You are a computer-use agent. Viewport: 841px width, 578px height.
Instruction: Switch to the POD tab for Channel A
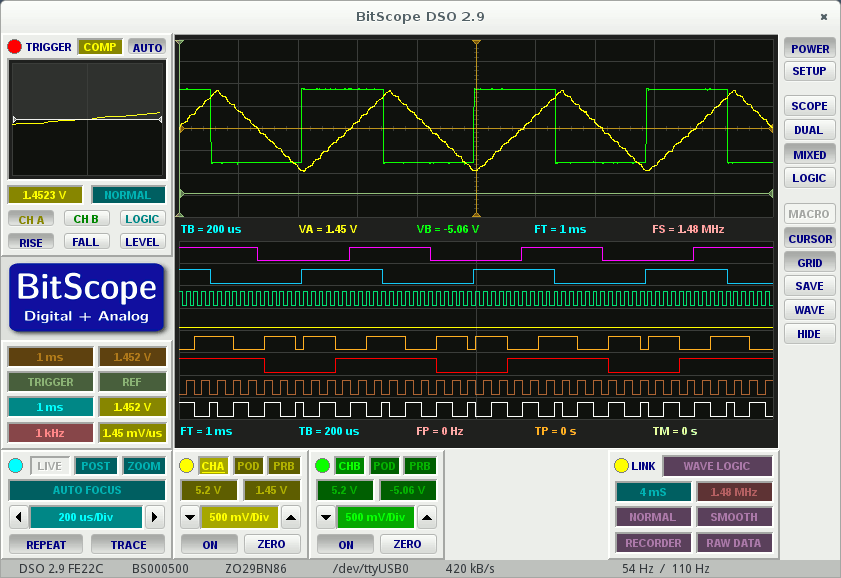[248, 465]
